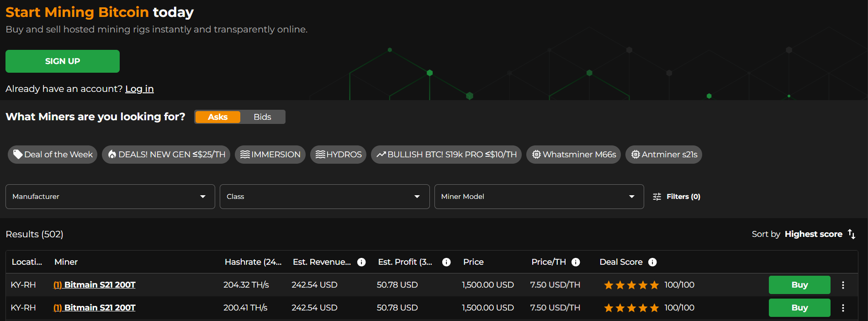Select the Deal of the Week chip
Screen dimensions: 868x321
click(53, 155)
